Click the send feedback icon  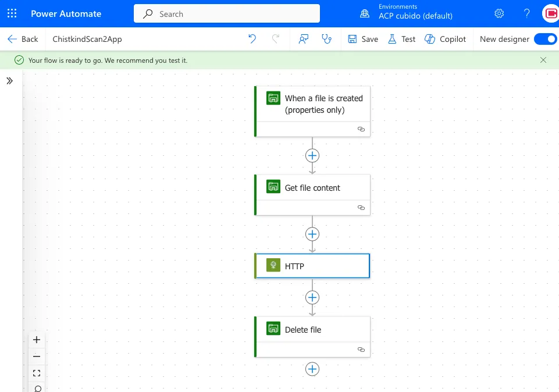click(303, 39)
